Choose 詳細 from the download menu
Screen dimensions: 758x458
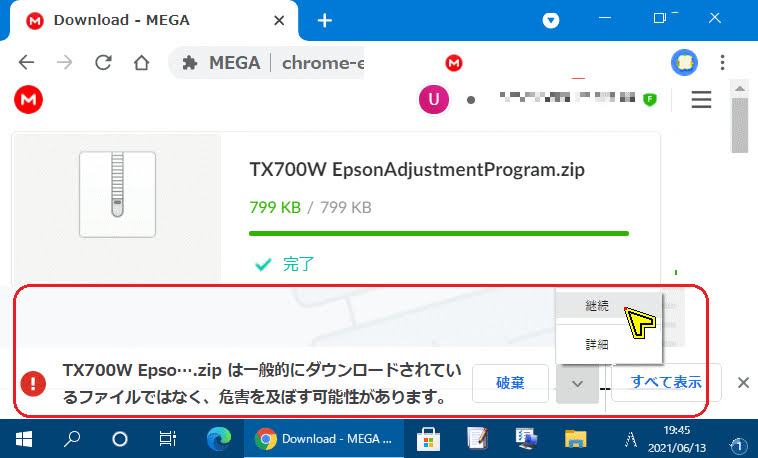pos(608,344)
